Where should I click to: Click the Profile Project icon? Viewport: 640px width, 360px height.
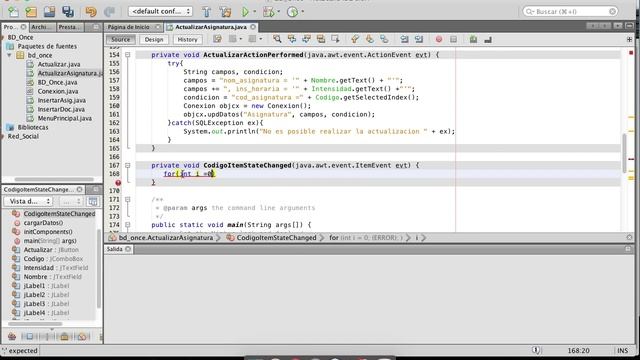[292, 11]
